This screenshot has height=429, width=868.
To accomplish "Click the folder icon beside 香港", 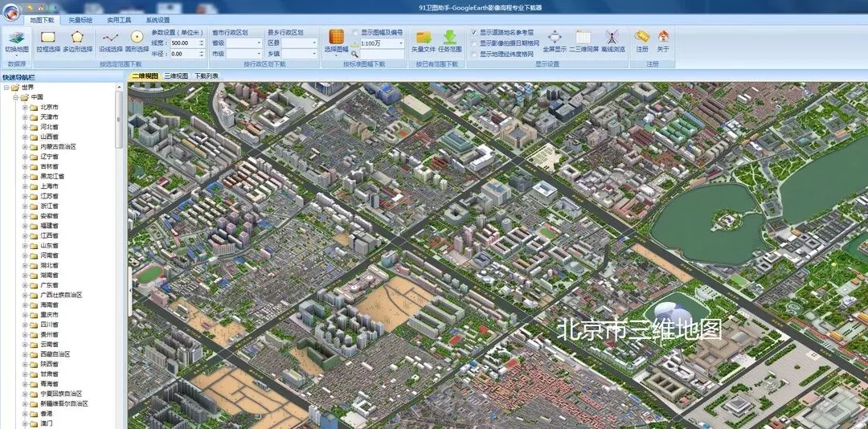I will (34, 414).
